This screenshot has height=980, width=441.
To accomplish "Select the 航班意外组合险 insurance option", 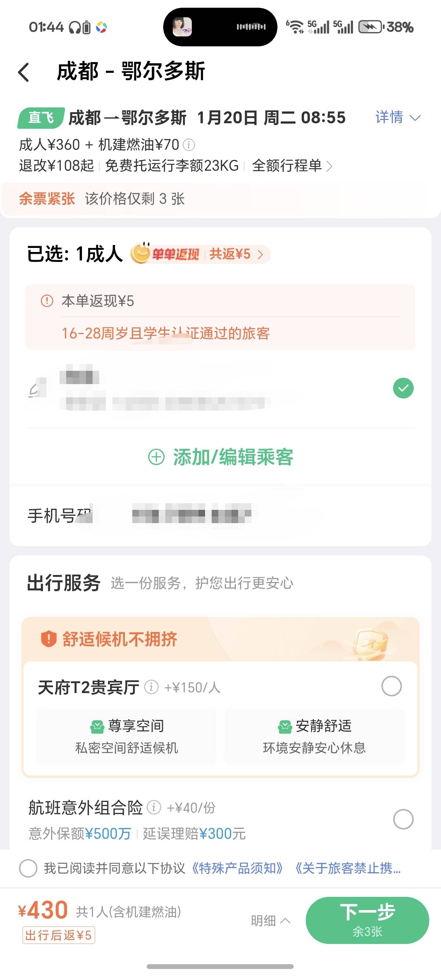I will 403,820.
